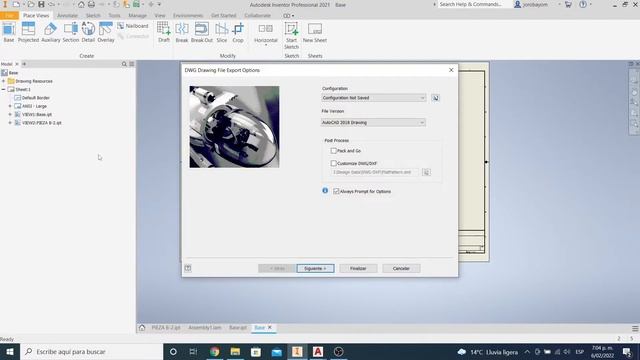Open AutoCAD from the taskbar
The height and width of the screenshot is (360, 640).
coord(318,351)
